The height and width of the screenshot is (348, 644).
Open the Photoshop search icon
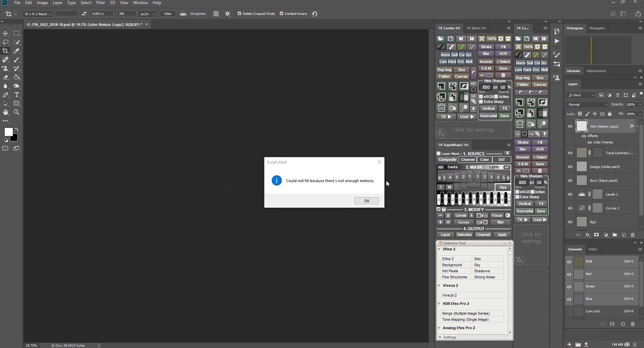coord(613,14)
